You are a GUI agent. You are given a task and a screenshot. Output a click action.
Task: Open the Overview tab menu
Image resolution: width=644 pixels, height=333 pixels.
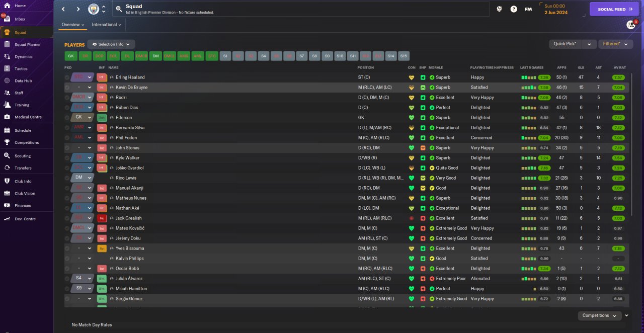click(x=73, y=25)
